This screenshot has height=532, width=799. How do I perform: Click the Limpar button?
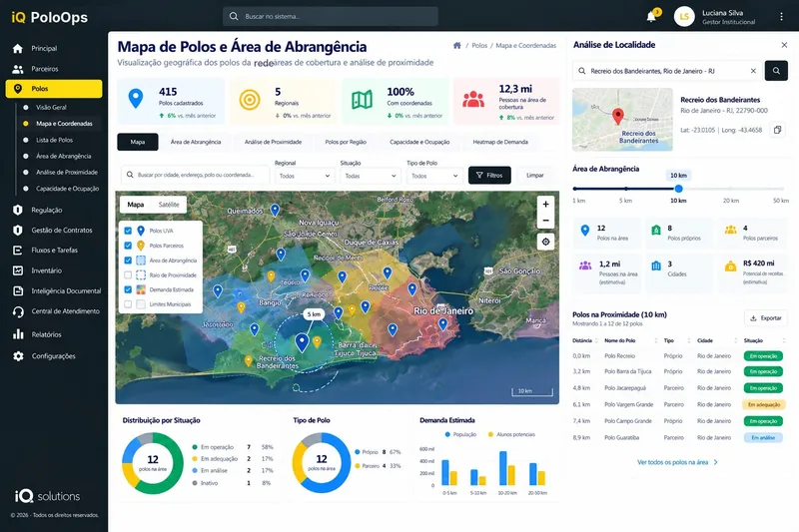(x=535, y=175)
